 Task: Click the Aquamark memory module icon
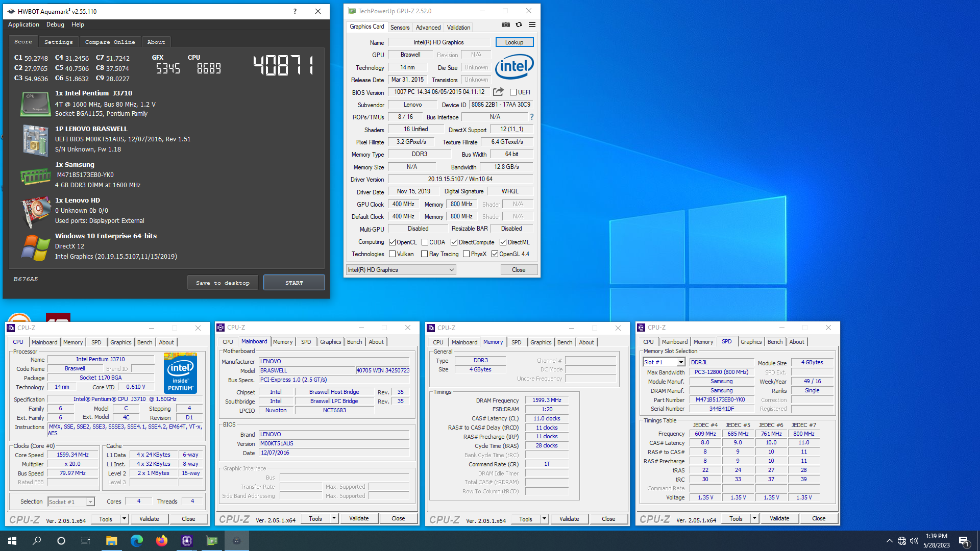[x=35, y=177]
